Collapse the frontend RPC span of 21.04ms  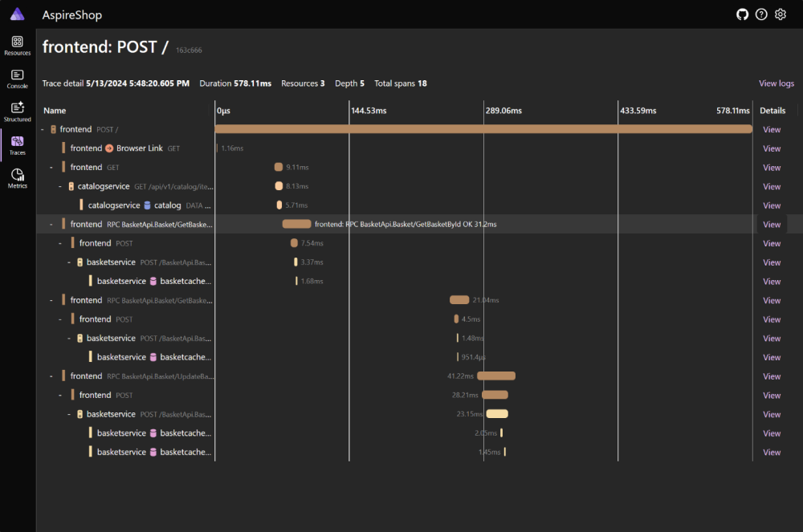point(51,300)
